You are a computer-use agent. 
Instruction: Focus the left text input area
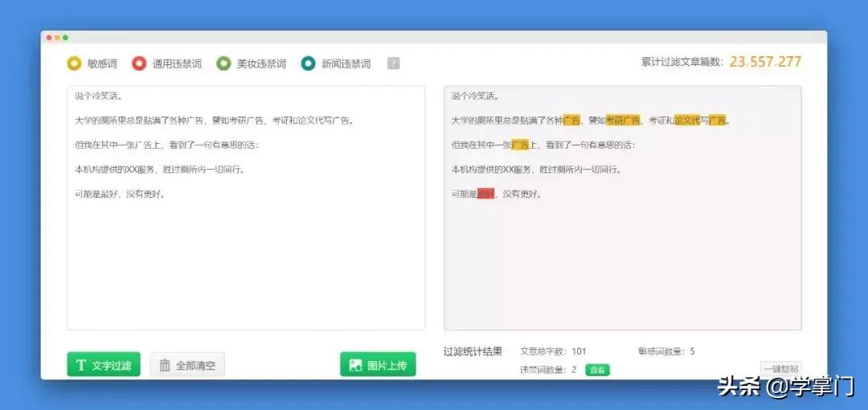tap(246, 207)
